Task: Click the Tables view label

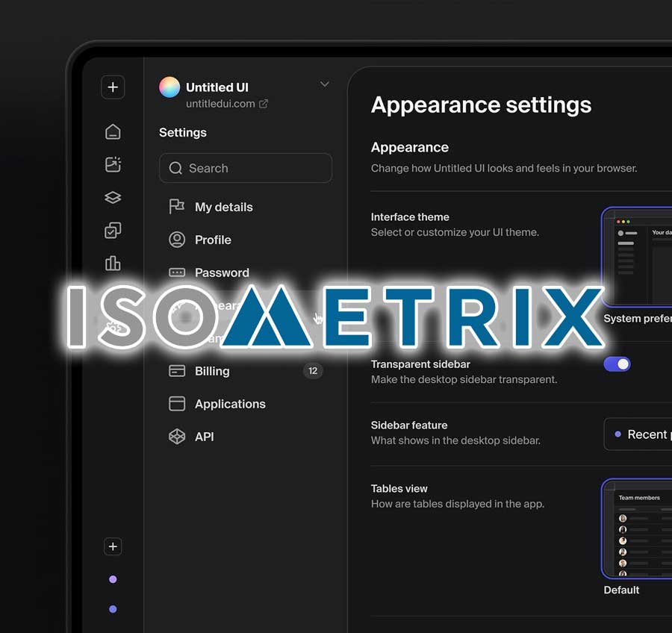Action: point(399,489)
